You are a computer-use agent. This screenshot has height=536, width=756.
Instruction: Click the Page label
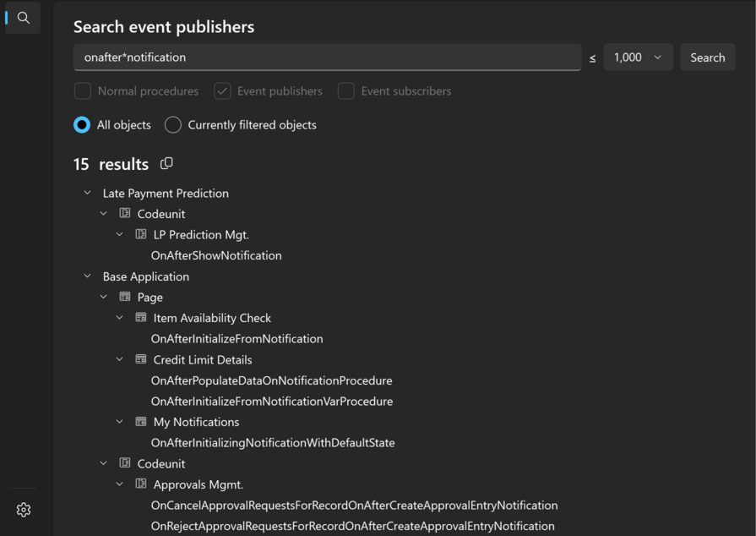coord(150,298)
